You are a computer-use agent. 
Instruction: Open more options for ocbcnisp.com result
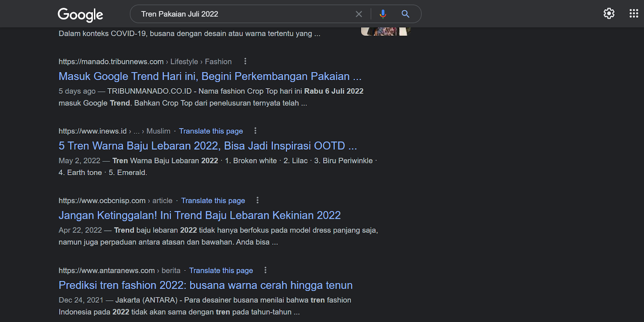pyautogui.click(x=258, y=200)
